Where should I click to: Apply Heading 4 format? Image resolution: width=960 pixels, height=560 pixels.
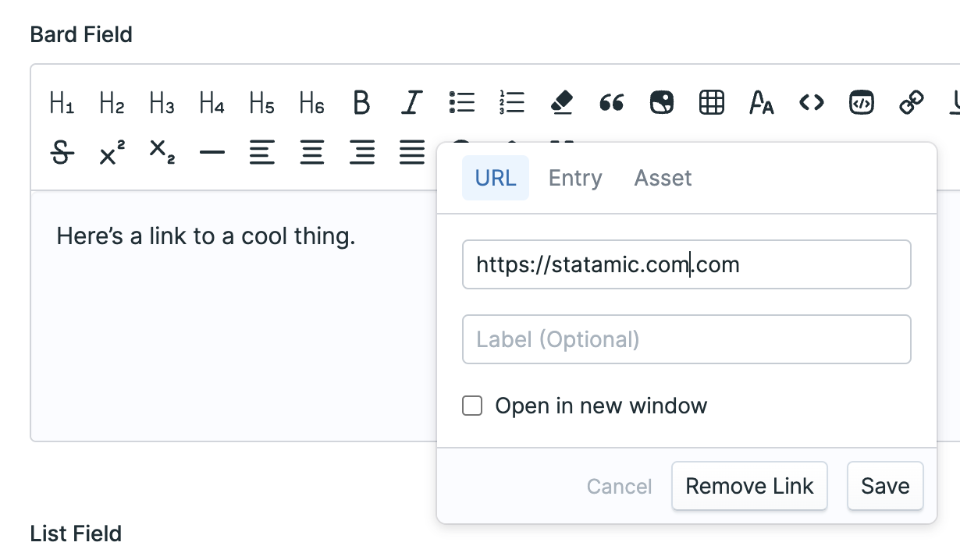212,102
